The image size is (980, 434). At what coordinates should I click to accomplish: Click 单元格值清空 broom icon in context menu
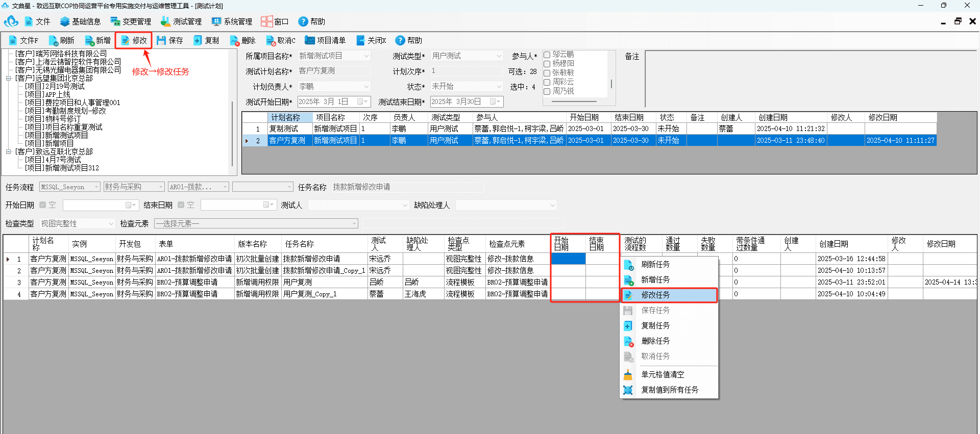[628, 375]
